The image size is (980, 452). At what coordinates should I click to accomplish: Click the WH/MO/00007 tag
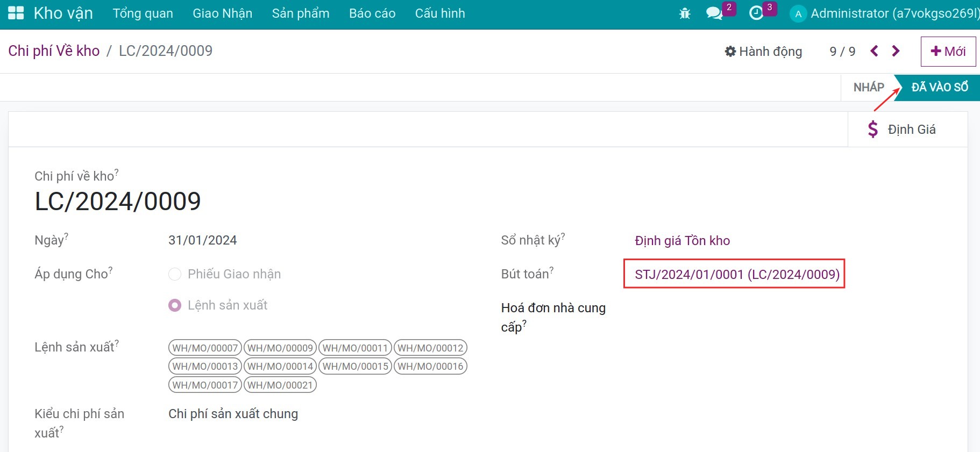coord(205,348)
